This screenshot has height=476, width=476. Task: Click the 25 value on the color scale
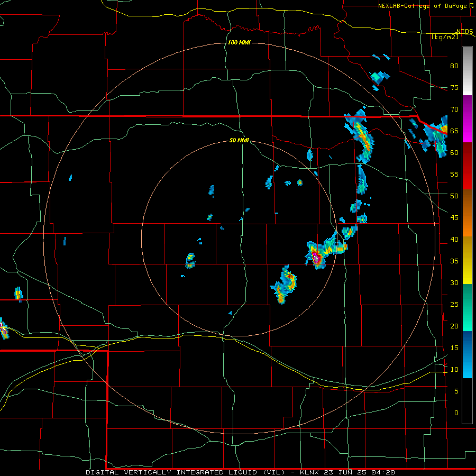[454, 305]
